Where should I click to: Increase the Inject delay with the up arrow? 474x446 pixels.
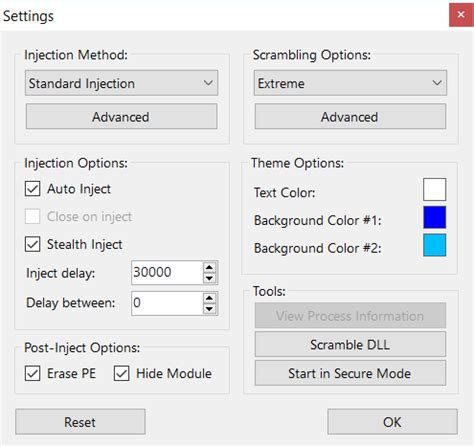(x=209, y=267)
